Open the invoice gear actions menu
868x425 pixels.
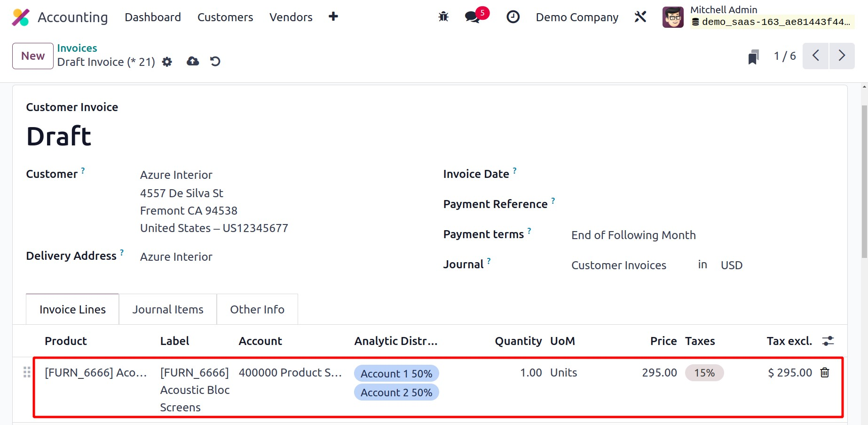[x=167, y=62]
